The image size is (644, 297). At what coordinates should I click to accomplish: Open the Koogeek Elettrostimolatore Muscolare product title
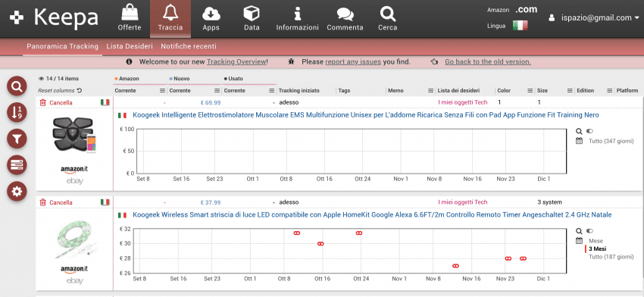(365, 115)
